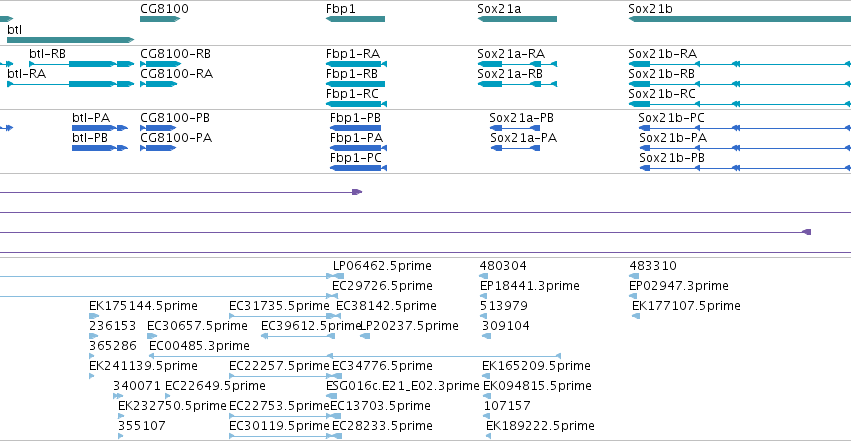Select the Sox21a gene bar
Viewport: 851px width, 441px height.
[x=517, y=19]
